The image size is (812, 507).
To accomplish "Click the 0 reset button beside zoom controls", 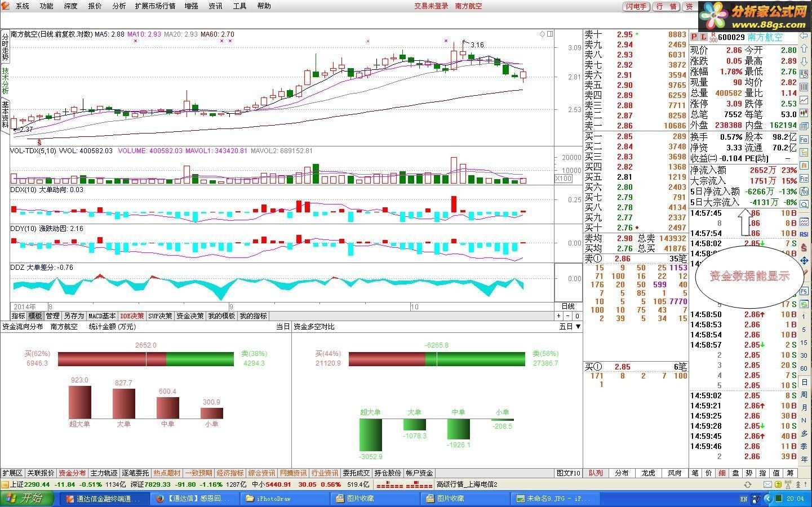I will (577, 316).
